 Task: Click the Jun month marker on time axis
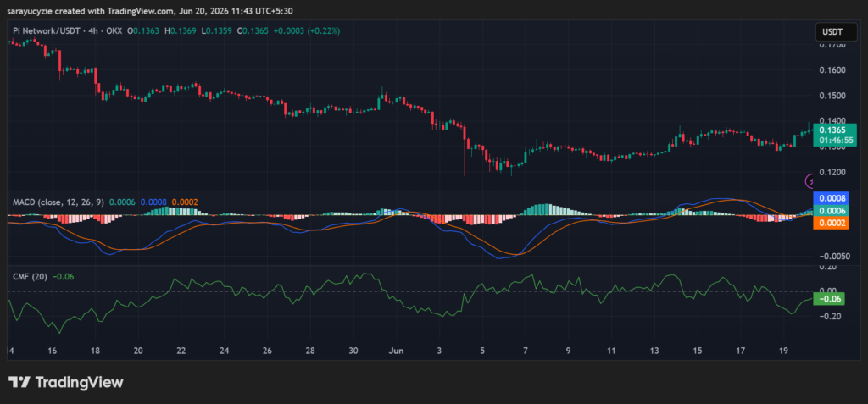(396, 351)
